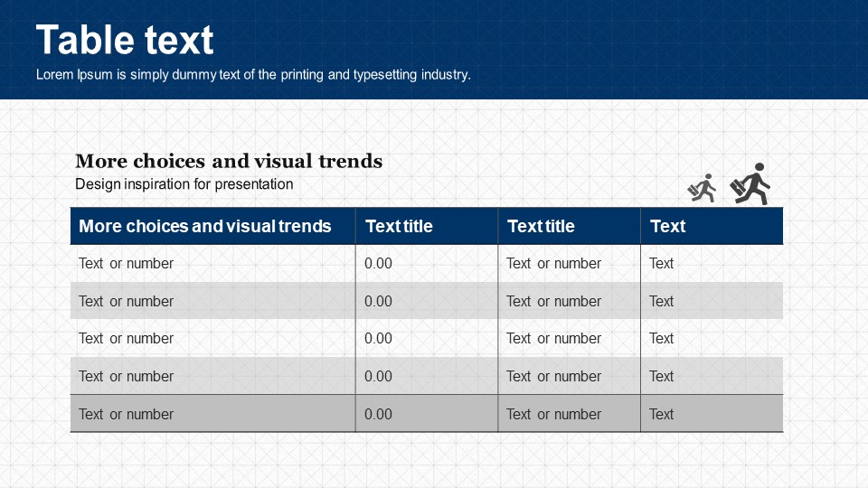Click the "Text title" header above the third column

click(x=541, y=226)
